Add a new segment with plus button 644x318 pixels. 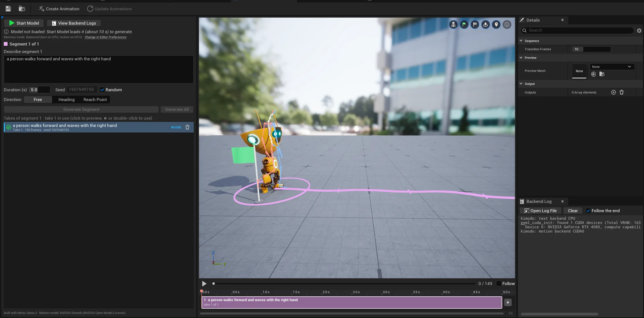508,303
